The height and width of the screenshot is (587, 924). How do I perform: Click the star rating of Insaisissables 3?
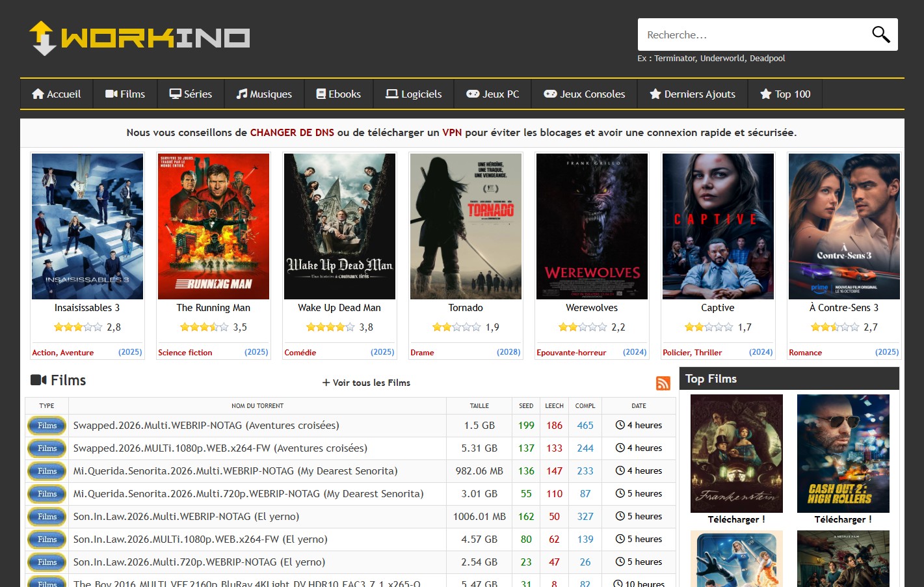click(78, 327)
